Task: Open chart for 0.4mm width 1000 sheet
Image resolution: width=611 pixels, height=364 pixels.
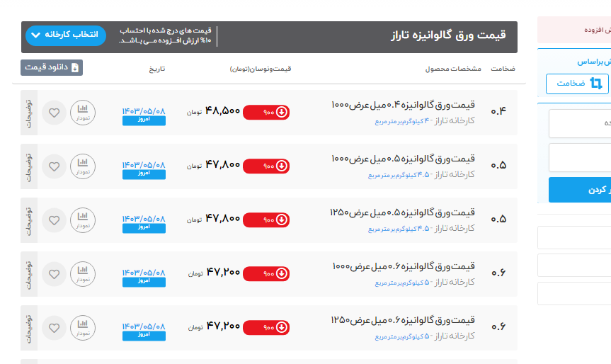Action: click(x=83, y=112)
